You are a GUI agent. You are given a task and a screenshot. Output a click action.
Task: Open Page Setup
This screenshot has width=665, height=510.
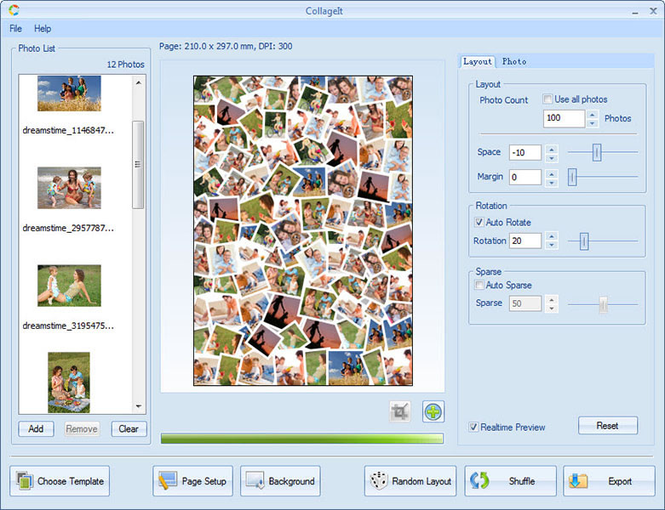(x=193, y=481)
